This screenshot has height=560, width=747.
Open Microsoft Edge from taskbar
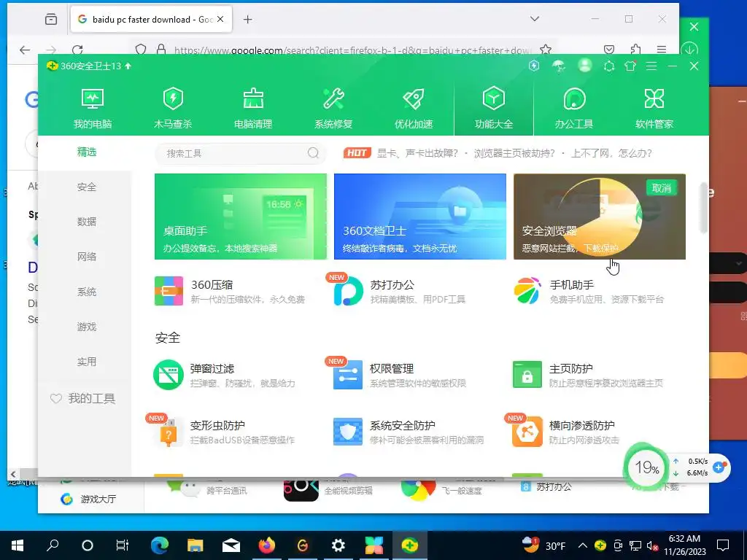click(160, 545)
